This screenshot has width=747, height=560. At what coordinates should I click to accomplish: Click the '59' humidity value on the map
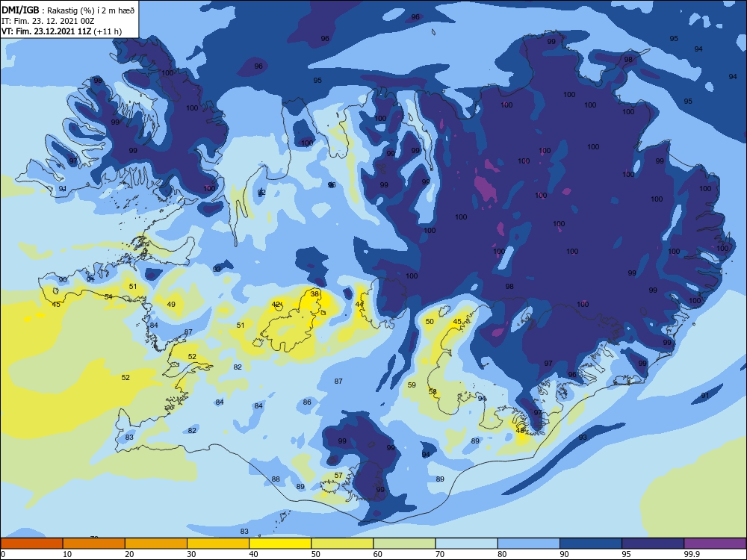click(x=412, y=385)
